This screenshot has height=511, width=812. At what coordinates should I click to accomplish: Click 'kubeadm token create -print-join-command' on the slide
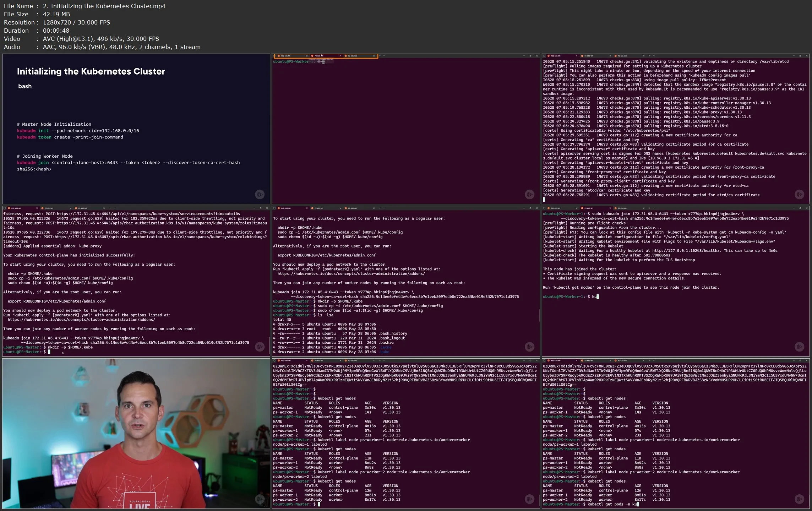(x=70, y=137)
